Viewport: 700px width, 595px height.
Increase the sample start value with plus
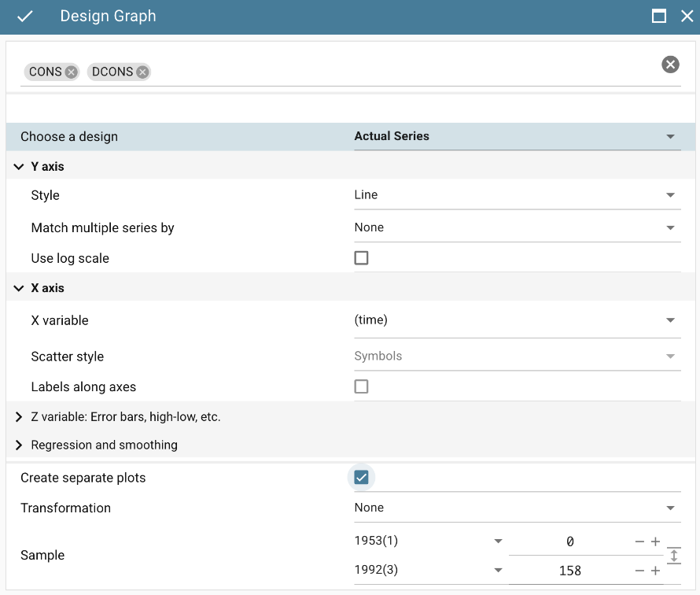tap(655, 541)
